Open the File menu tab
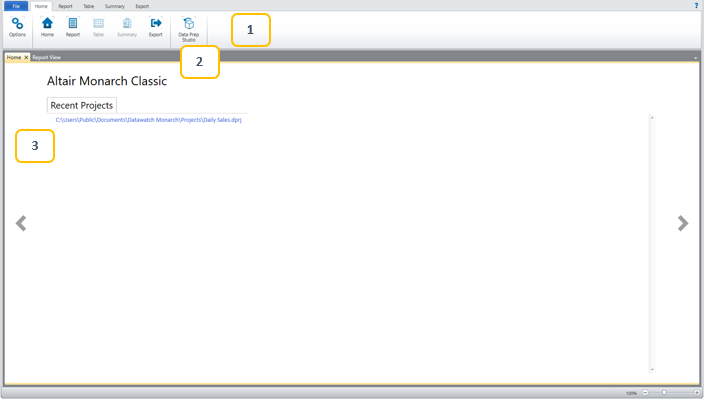Viewport: 704px width, 399px height. point(16,6)
